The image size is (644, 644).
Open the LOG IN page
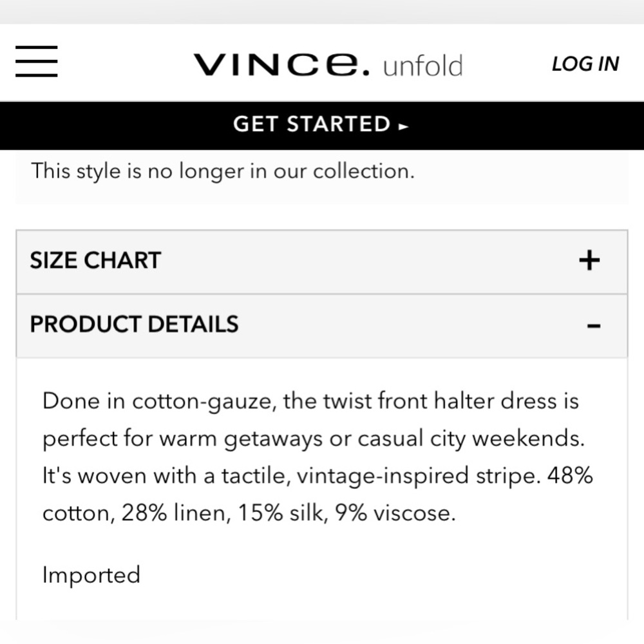click(x=585, y=63)
